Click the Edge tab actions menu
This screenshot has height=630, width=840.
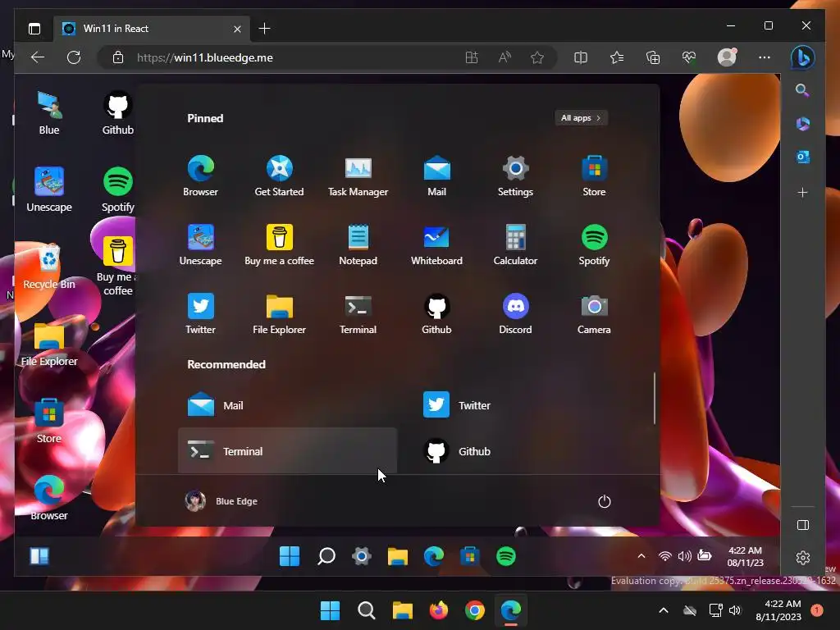[x=34, y=29]
